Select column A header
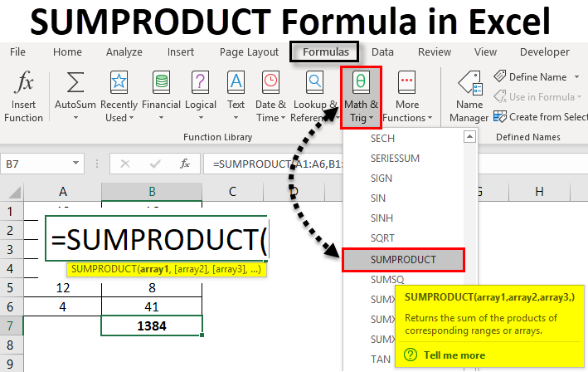The width and height of the screenshot is (588, 372). tap(63, 192)
